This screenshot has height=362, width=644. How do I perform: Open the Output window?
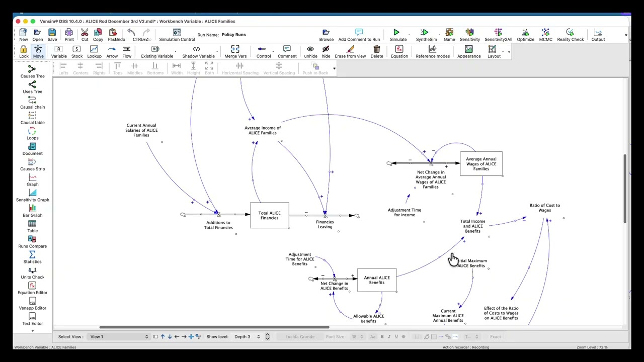coord(598,35)
